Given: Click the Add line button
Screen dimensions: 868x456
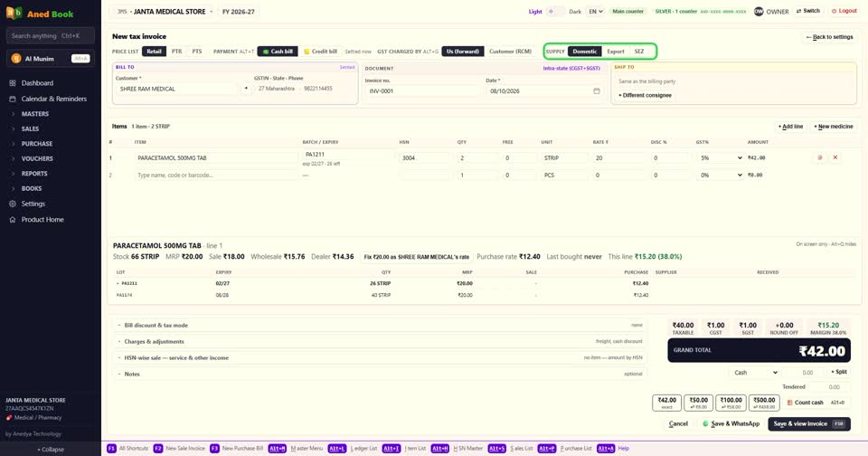Looking at the screenshot, I should coord(790,127).
